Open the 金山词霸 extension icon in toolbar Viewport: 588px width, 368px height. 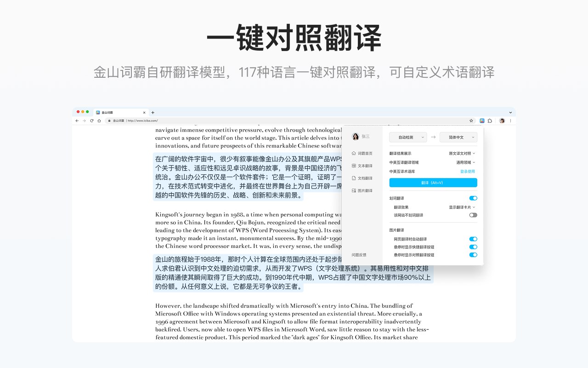tap(482, 121)
